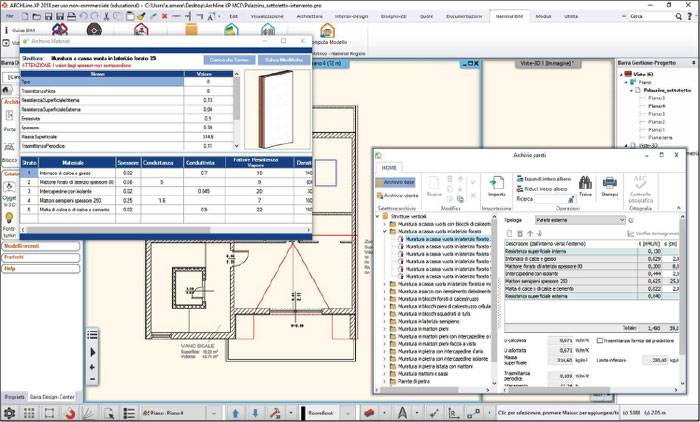
Task: Click the floor down blue arrow icon
Action: (x=255, y=413)
